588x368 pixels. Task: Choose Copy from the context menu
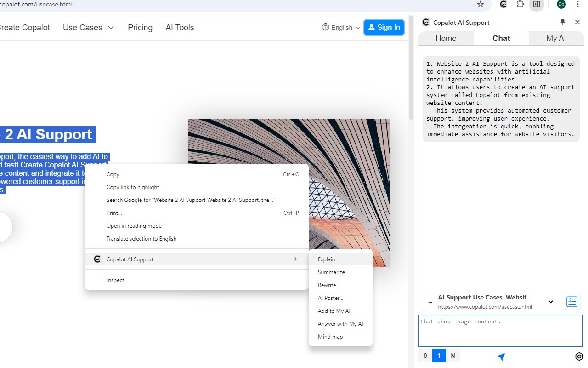click(x=197, y=174)
